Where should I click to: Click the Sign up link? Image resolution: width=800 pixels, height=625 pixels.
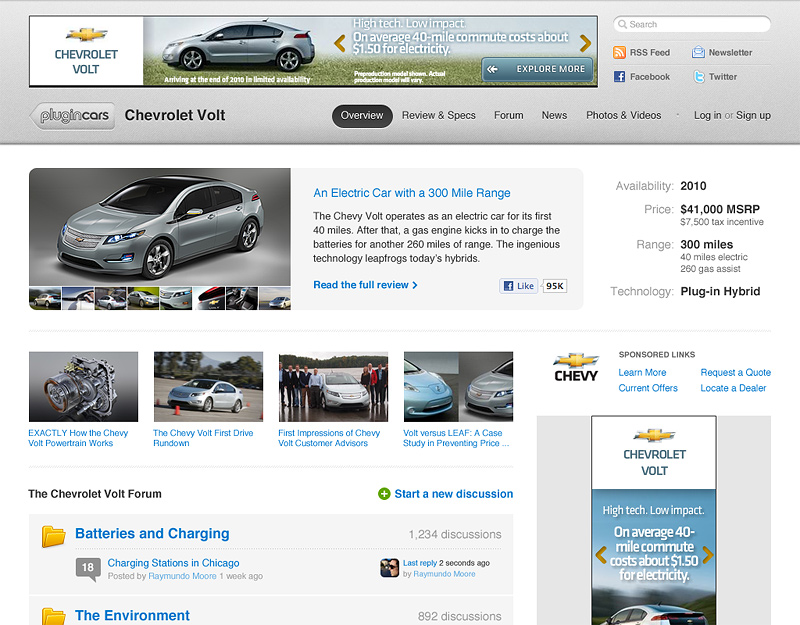pos(754,115)
